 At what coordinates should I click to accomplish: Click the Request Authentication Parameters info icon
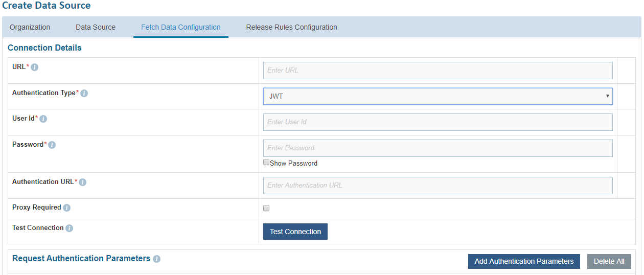[156, 259]
